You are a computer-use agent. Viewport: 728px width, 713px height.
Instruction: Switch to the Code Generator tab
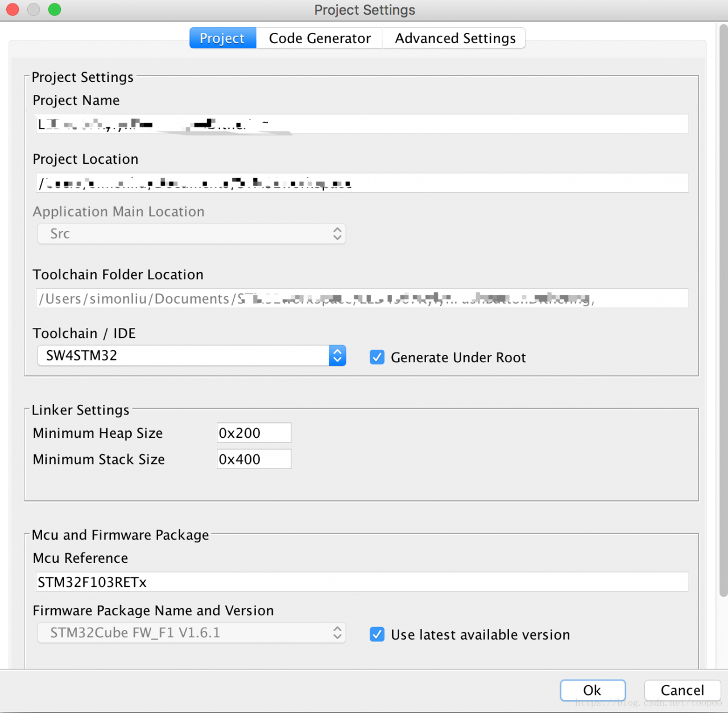[x=320, y=38]
